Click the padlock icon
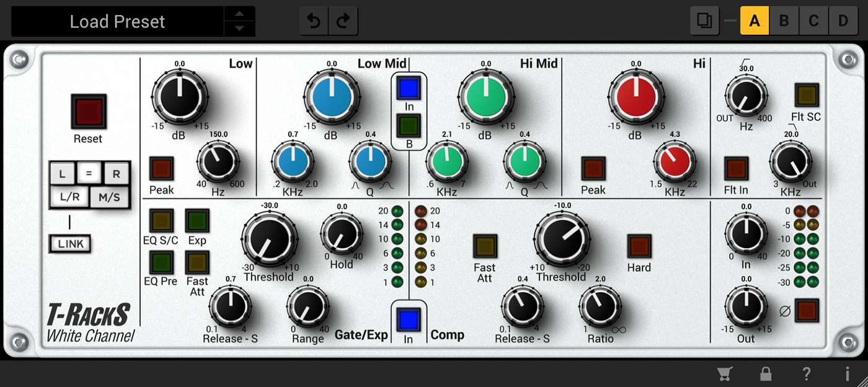This screenshot has width=868, height=387. pos(766,373)
